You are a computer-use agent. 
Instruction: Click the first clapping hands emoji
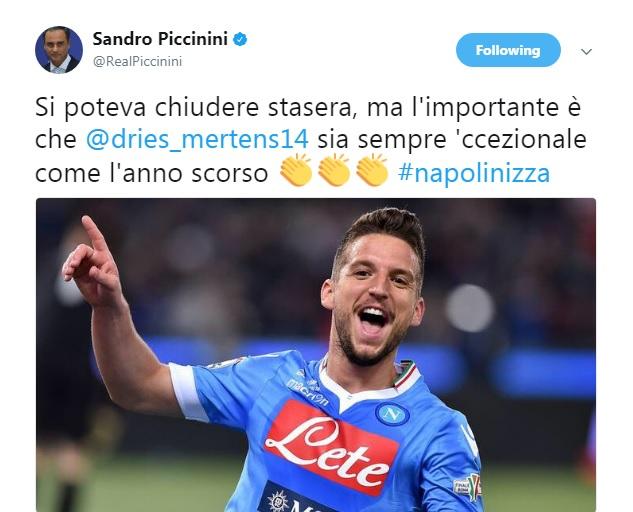(x=296, y=170)
